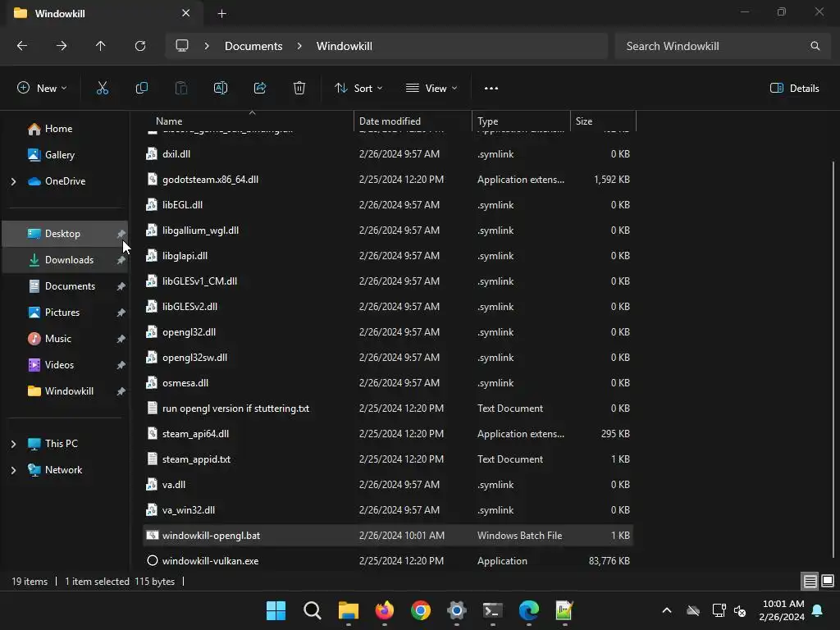Open the Sort dropdown
The image size is (840, 630).
click(358, 89)
